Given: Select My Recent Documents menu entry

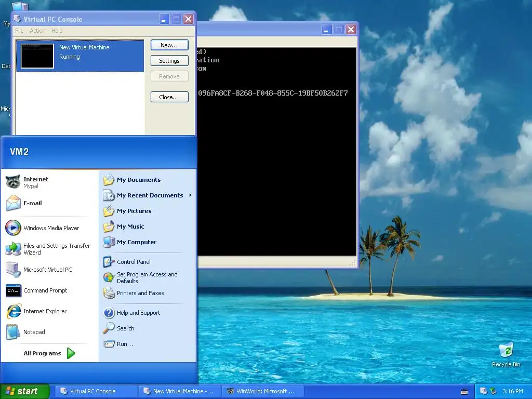Looking at the screenshot, I should coord(148,195).
